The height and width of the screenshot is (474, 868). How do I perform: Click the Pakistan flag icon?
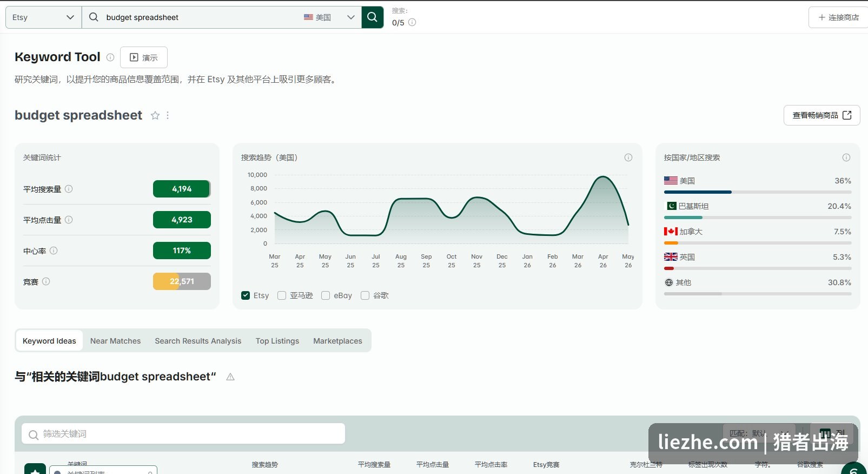point(671,206)
